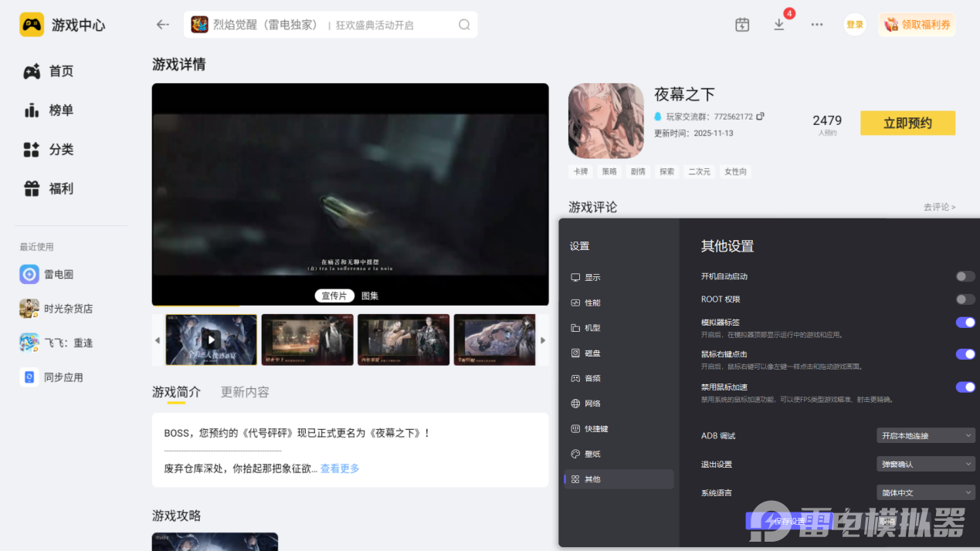Turn on ROOT 权限 permission
This screenshot has width=980, height=551.
tap(965, 299)
